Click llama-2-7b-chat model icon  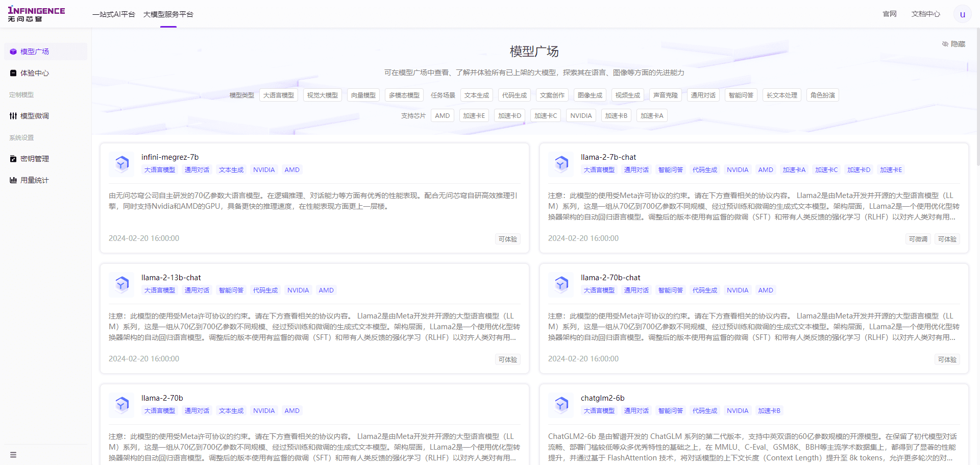click(561, 163)
